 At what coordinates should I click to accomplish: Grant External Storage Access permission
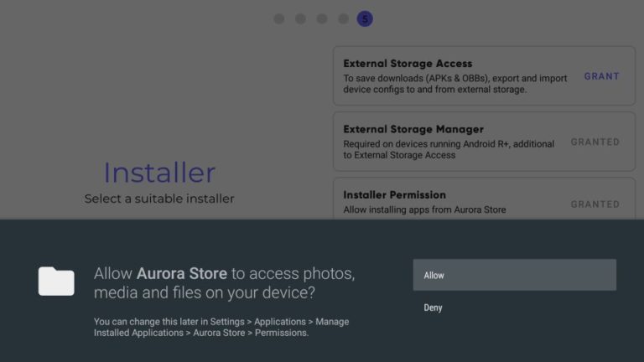[x=602, y=76]
